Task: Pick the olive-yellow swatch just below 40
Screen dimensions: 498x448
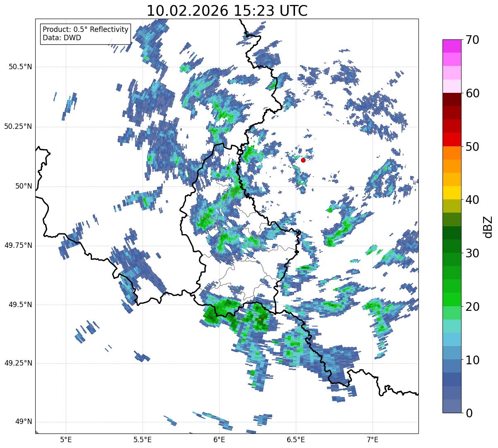Action: (x=452, y=206)
